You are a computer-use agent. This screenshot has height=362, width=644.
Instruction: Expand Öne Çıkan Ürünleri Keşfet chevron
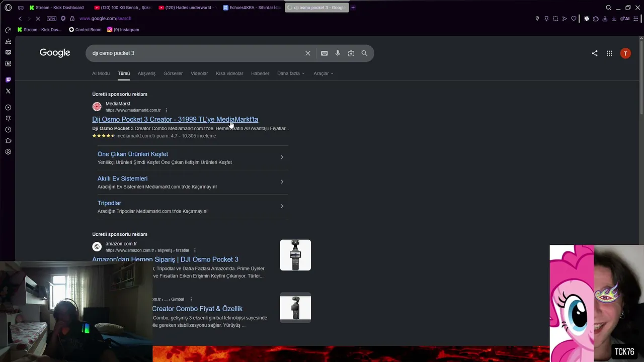pos(282,157)
